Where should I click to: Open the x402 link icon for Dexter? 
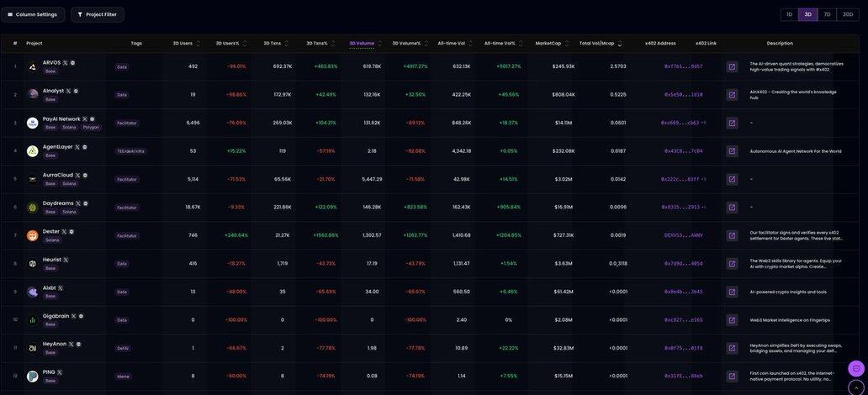732,235
